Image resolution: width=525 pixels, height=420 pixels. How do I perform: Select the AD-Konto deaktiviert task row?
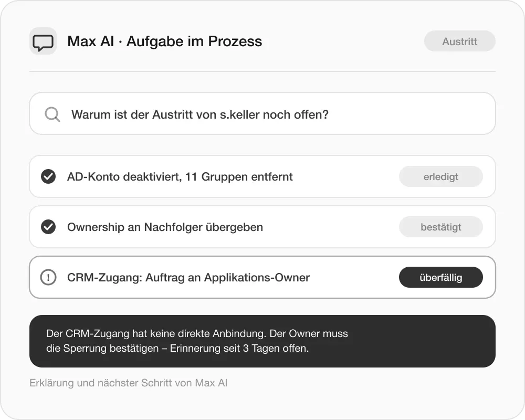point(262,176)
